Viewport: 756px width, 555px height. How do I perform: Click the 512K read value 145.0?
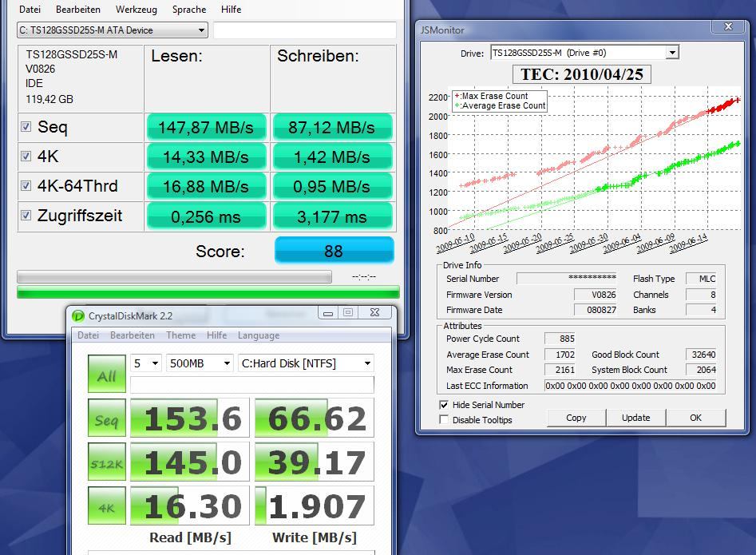click(190, 462)
